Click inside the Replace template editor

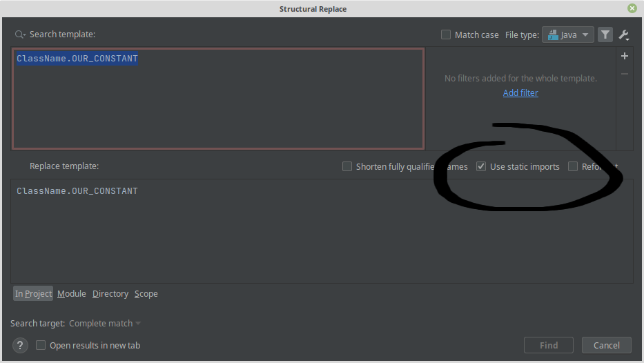[322, 231]
